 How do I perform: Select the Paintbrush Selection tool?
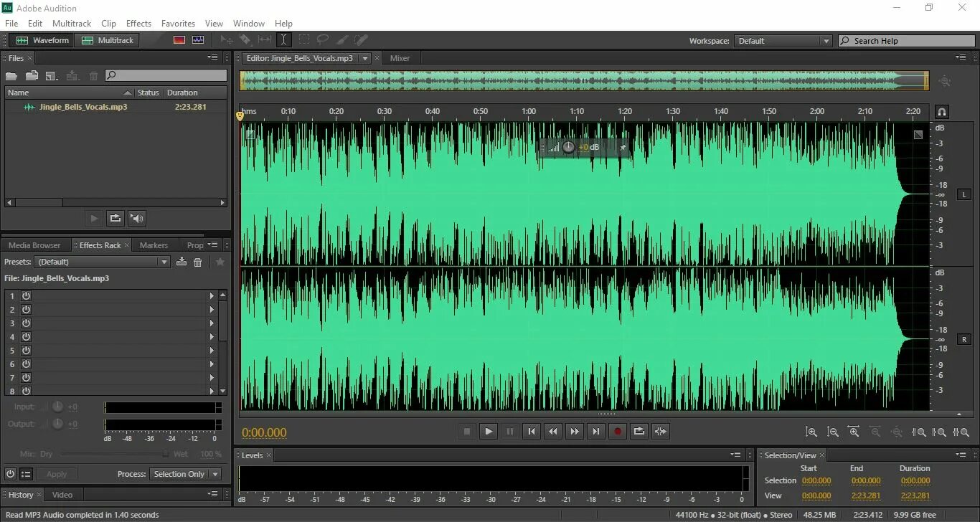[343, 39]
